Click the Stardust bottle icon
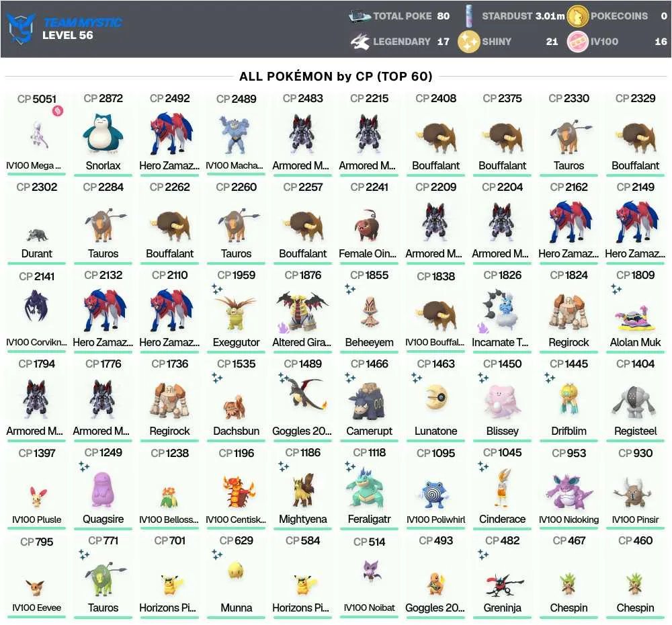 click(x=468, y=16)
